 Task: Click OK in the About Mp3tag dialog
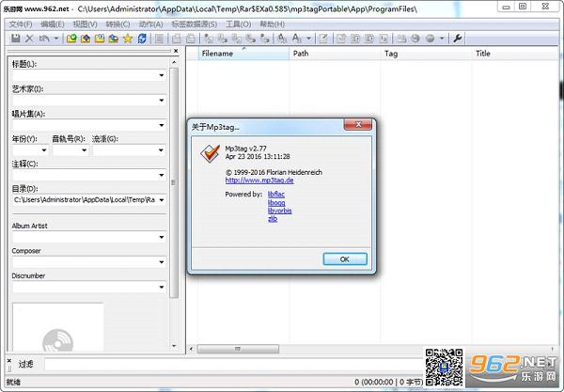345,259
